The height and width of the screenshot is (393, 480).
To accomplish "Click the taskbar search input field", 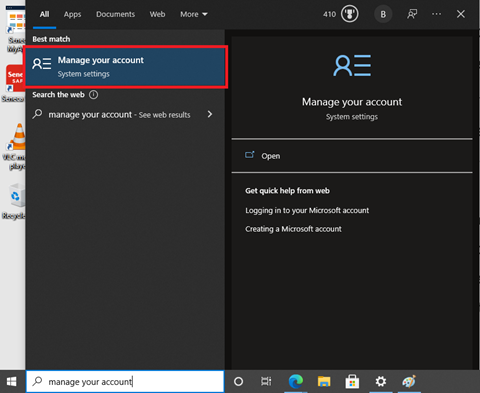I will [125, 381].
